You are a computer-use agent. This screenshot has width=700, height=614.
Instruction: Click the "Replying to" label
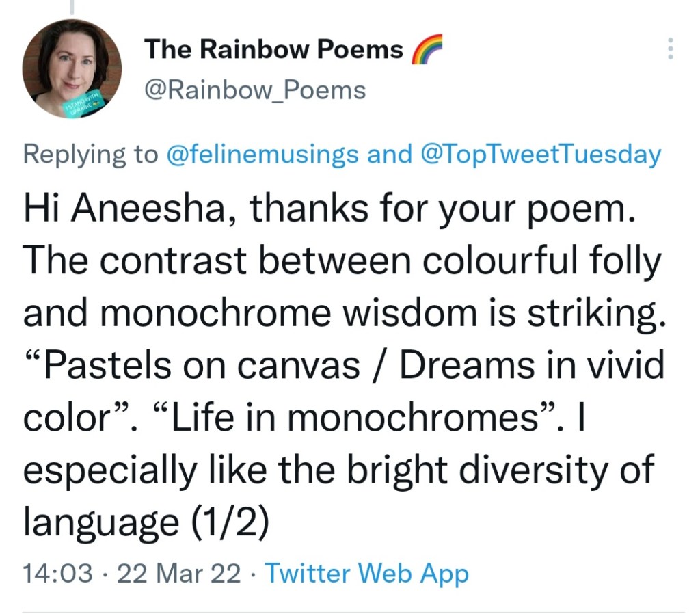tap(90, 155)
